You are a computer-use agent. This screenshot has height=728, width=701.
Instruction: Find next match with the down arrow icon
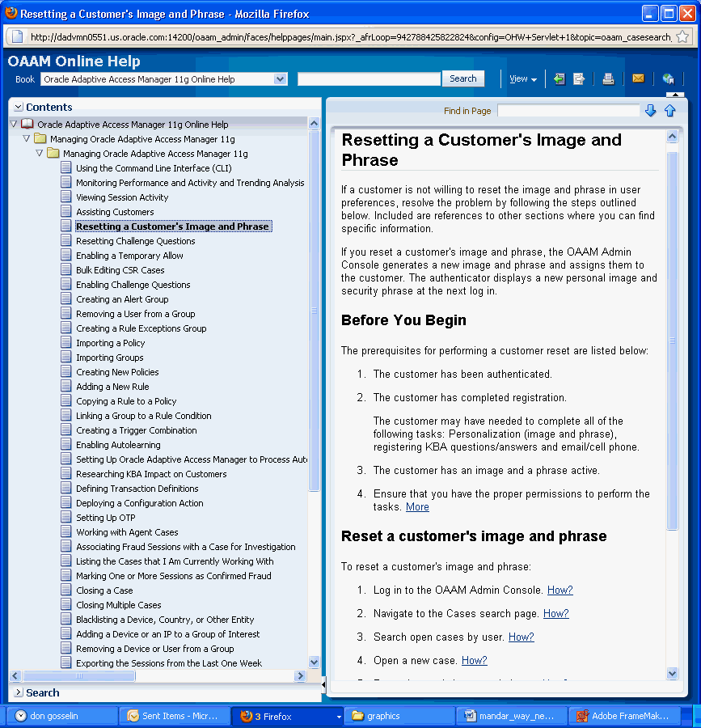651,111
